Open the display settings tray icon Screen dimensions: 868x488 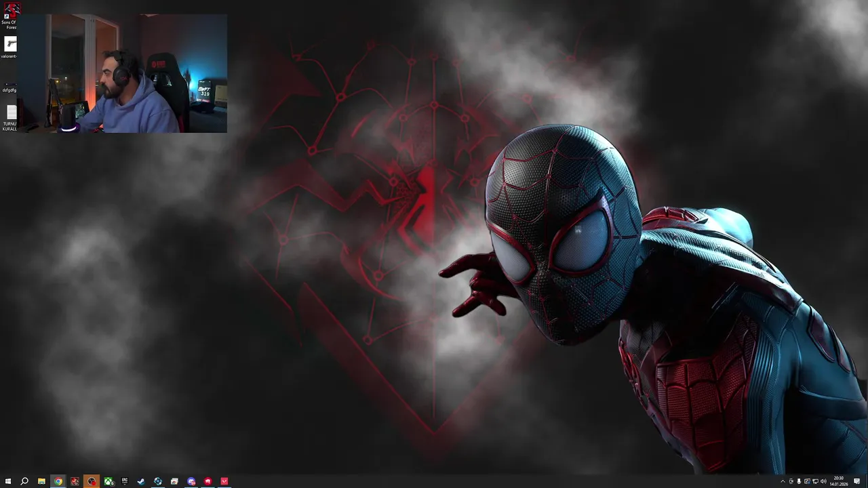(x=807, y=481)
